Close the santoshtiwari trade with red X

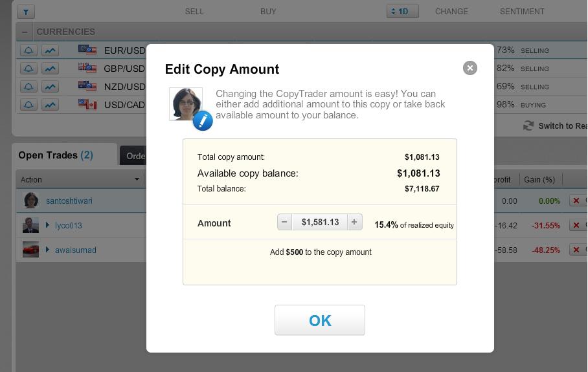[x=576, y=201]
